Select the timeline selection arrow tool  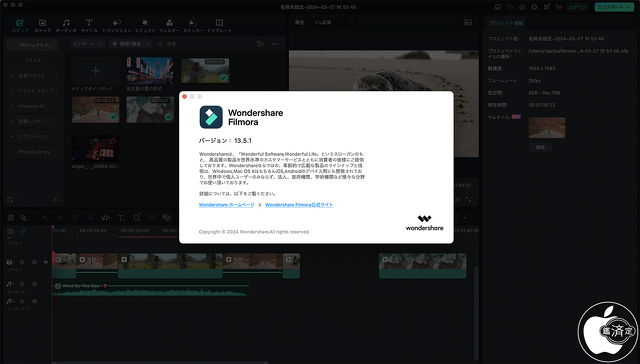coord(24,218)
